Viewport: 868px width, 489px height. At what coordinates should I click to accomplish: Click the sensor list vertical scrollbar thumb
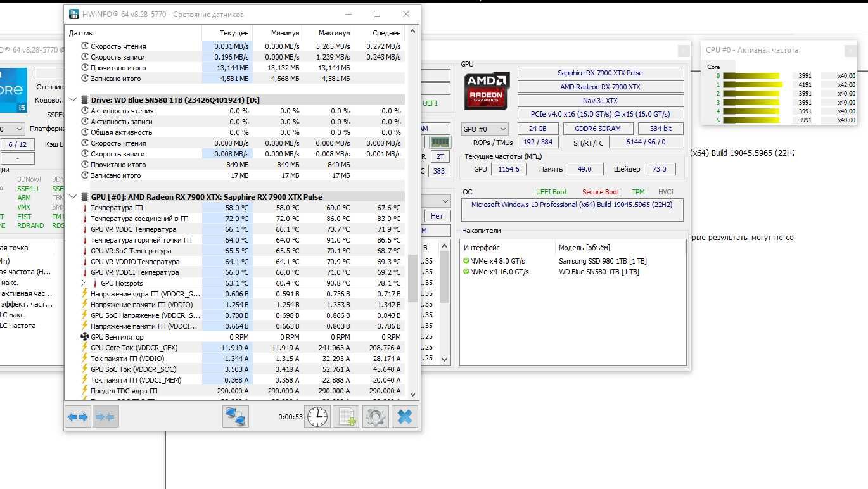point(412,279)
